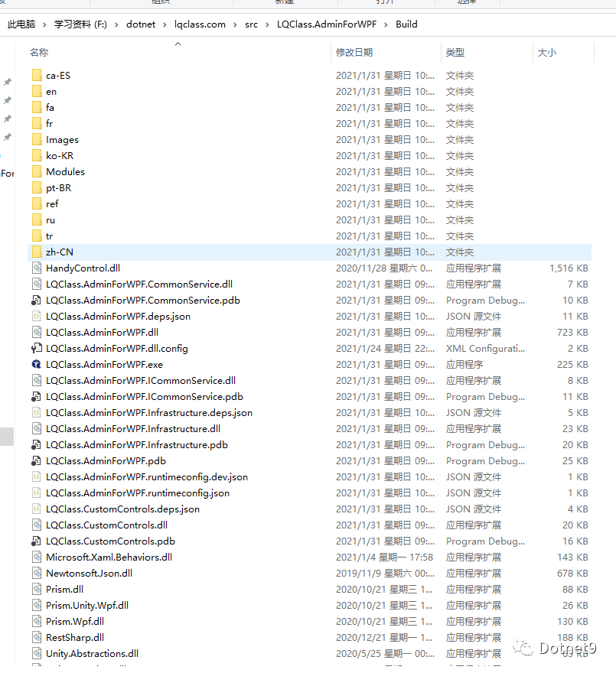Expand breadcrumb chevron after 学习资料 (F:)
The image size is (616, 673).
[x=116, y=25]
